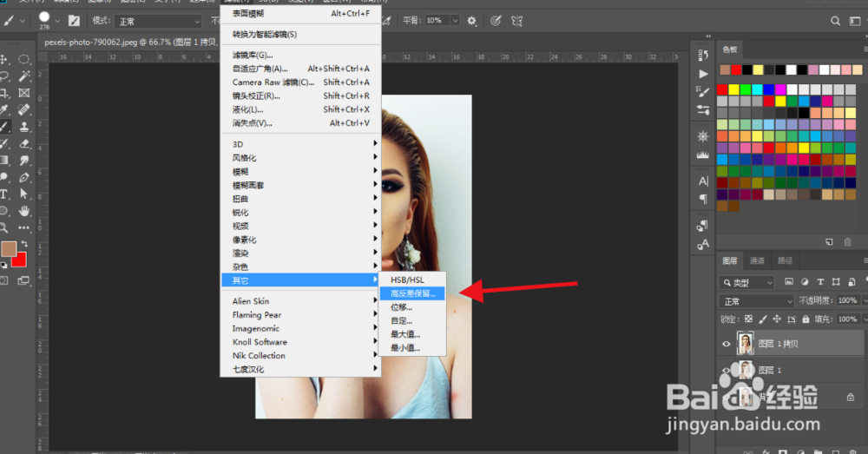This screenshot has height=454, width=868.
Task: Select the Pen tool
Action: click(x=23, y=177)
